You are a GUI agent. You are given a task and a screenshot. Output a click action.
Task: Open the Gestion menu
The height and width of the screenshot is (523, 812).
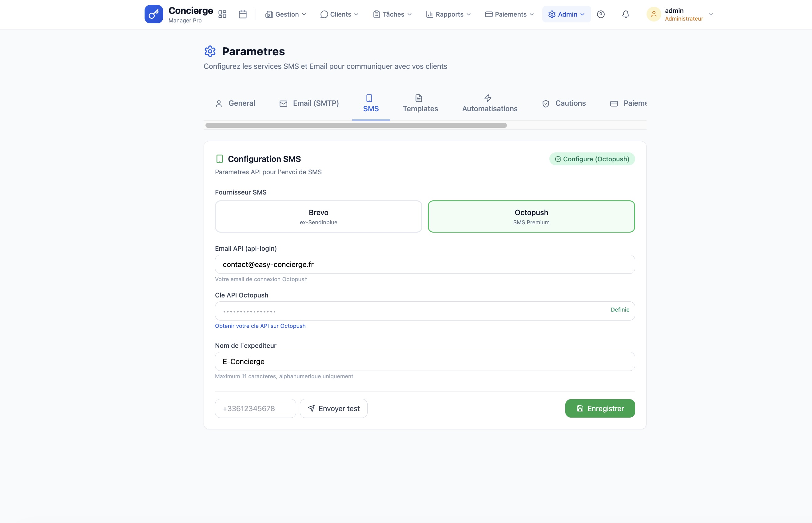[285, 14]
